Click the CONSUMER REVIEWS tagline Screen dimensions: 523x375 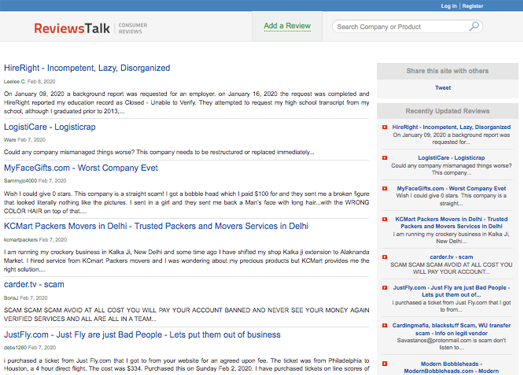[133, 28]
